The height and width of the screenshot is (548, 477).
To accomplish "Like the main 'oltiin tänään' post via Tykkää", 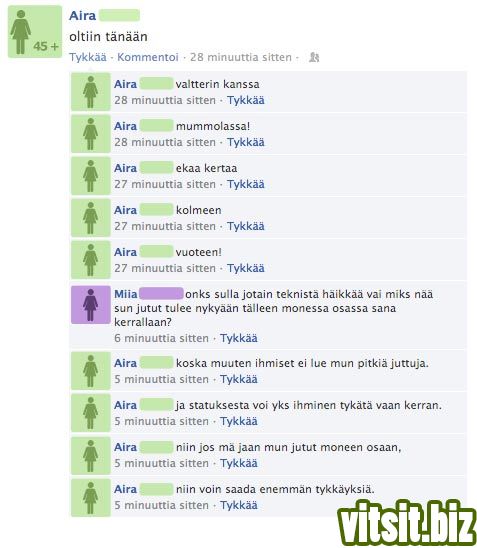I will click(x=88, y=57).
